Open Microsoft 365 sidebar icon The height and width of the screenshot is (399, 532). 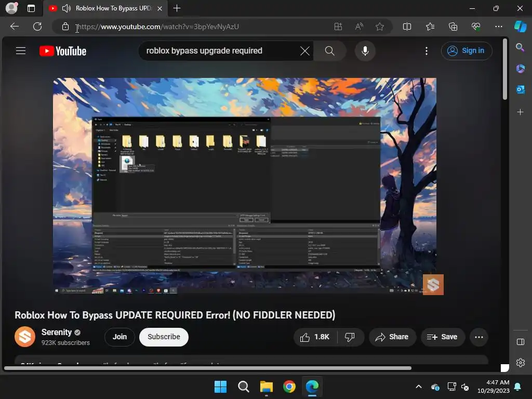pos(521,69)
